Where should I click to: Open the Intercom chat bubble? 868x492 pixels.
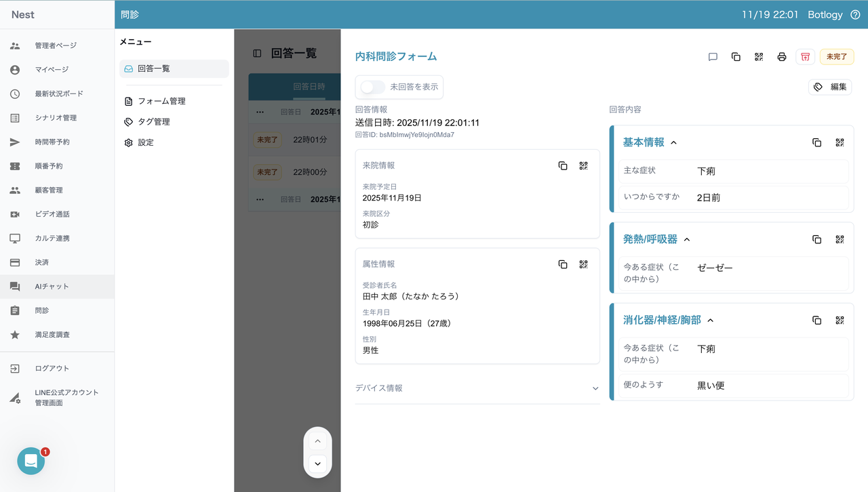point(31,461)
